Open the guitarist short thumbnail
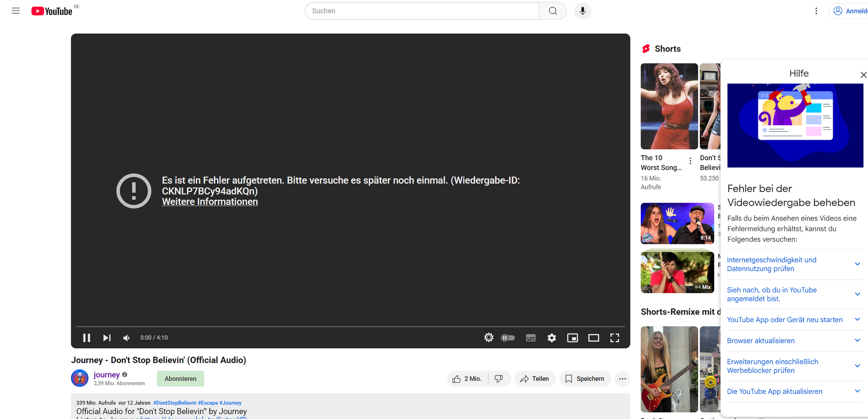Image resolution: width=868 pixels, height=419 pixels. [669, 369]
